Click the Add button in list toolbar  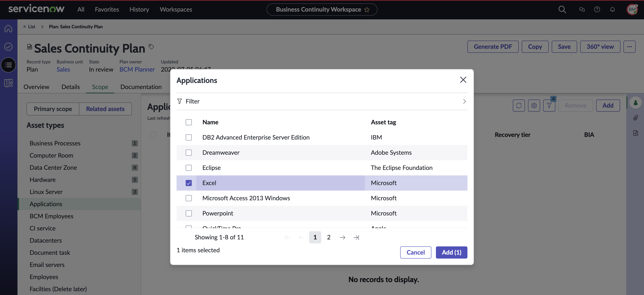click(x=608, y=106)
